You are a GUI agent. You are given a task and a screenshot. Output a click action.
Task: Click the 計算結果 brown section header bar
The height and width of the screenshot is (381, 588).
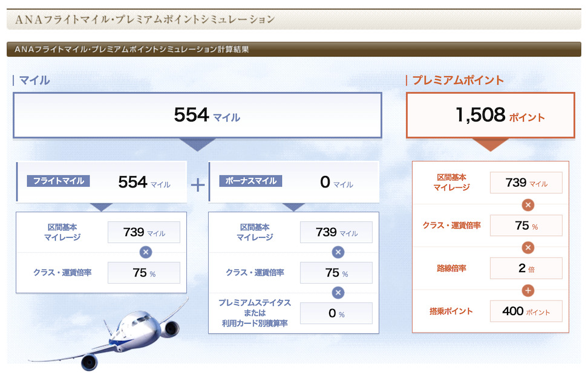point(293,50)
